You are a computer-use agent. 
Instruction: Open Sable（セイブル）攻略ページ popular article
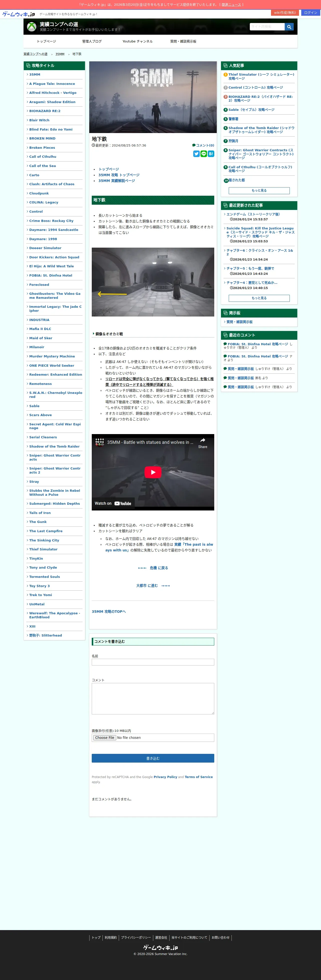251,110
